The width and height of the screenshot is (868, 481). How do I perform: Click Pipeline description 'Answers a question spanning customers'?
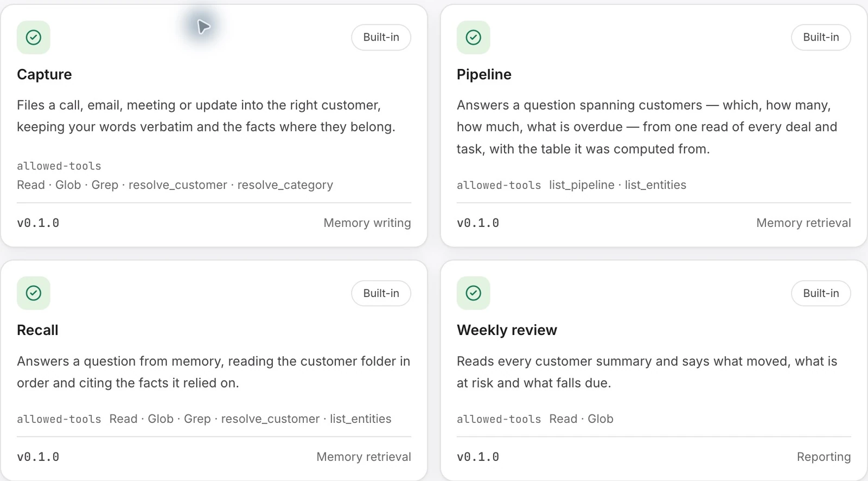pos(647,127)
